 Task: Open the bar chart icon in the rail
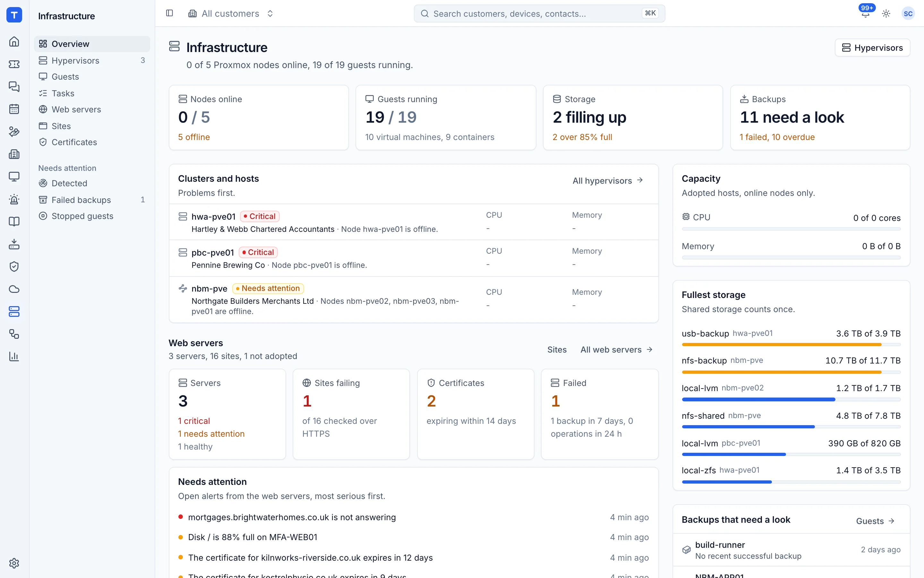pyautogui.click(x=14, y=357)
